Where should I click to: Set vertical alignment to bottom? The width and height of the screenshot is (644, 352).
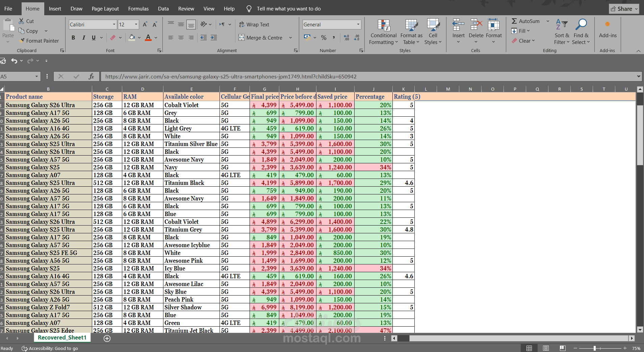[191, 24]
